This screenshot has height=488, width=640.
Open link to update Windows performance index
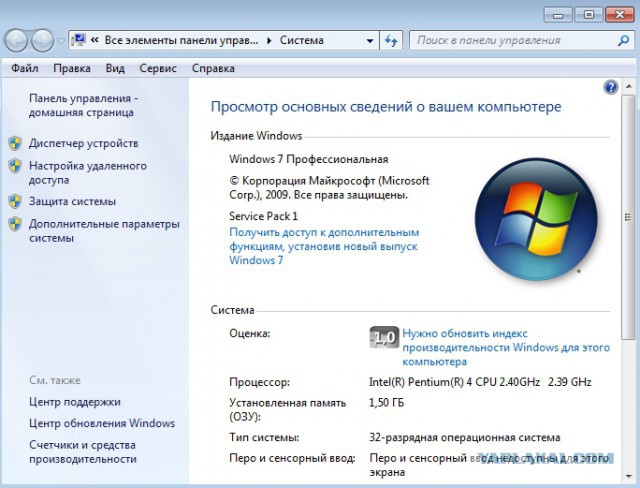(506, 347)
